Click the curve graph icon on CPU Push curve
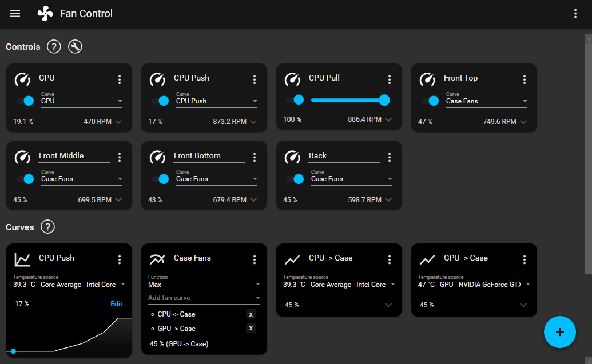The image size is (592, 364). pyautogui.click(x=22, y=259)
